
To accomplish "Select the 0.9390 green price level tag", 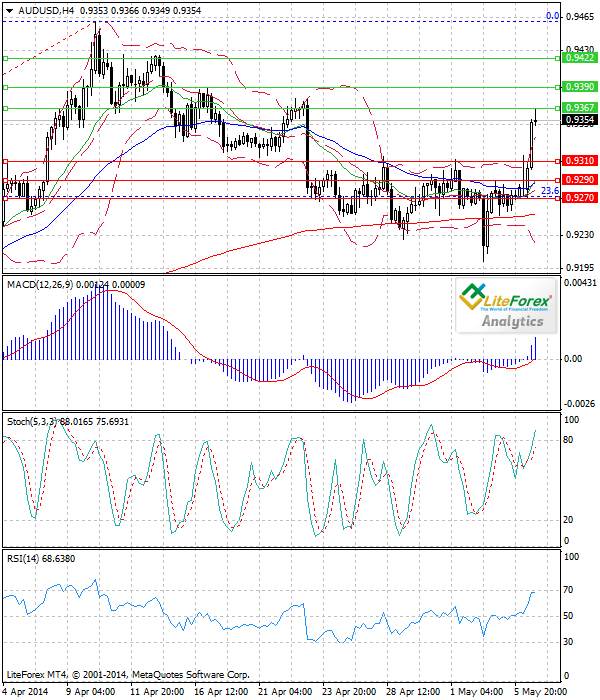I will tap(580, 90).
